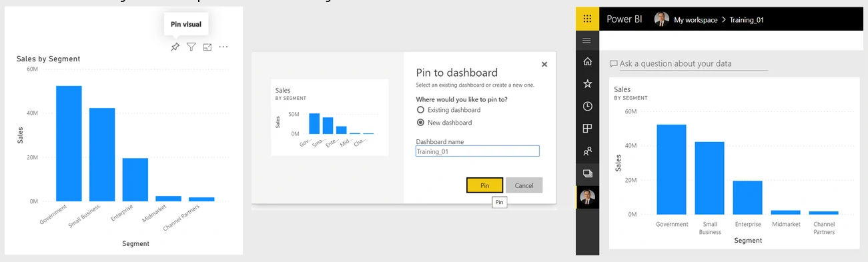Open the filter icon on Sales visual
The image size is (868, 262).
[191, 47]
